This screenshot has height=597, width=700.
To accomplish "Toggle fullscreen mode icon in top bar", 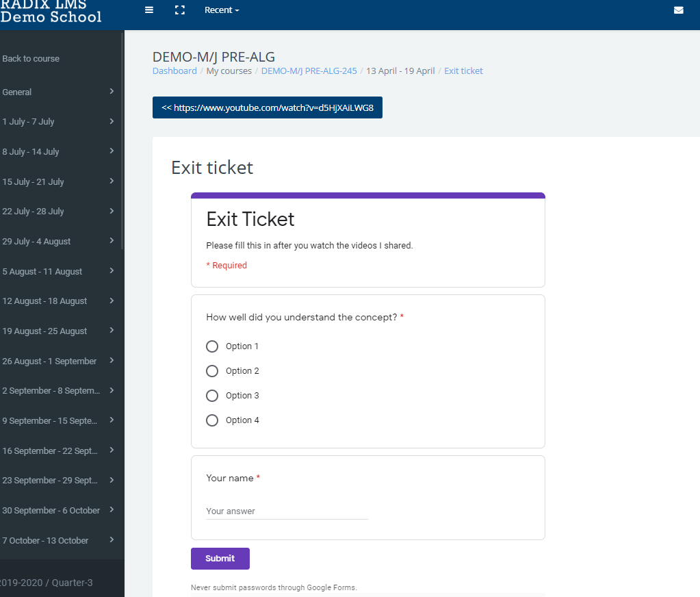I will tap(180, 10).
